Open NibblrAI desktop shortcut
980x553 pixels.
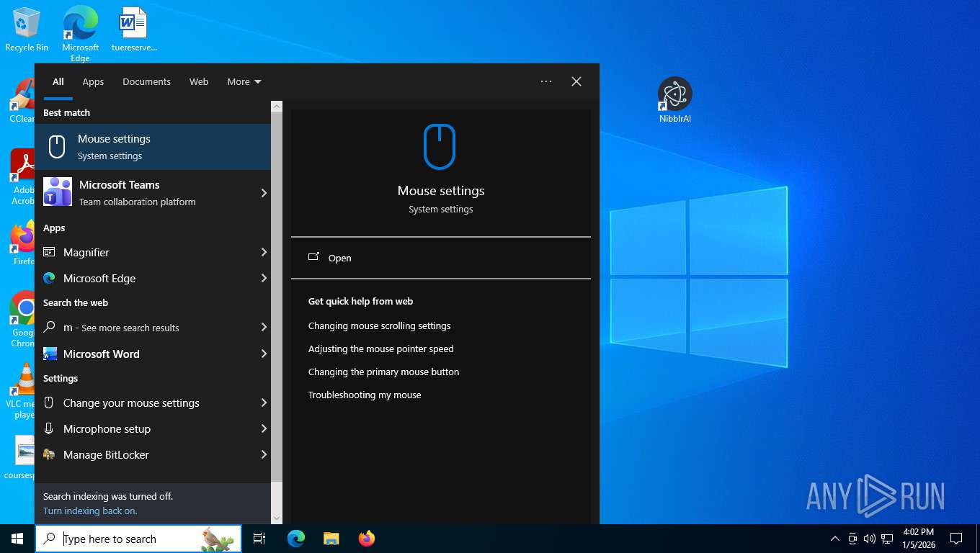[x=675, y=100]
